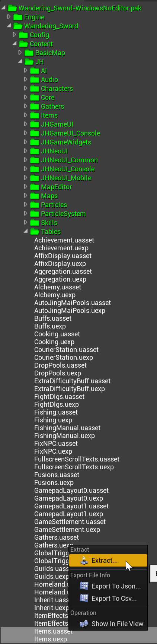Click the Wandering_Sword pak root folder icon

[12, 8]
